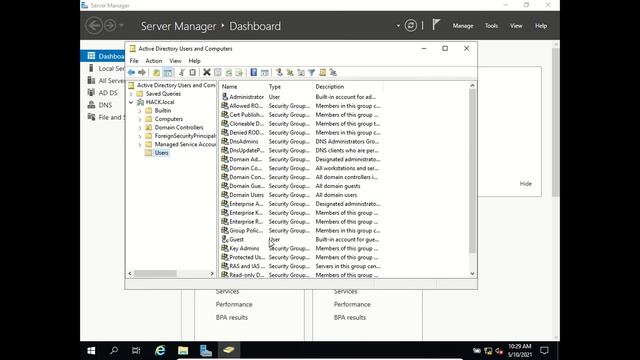
Task: Select the Users container in the tree
Action: [x=161, y=153]
